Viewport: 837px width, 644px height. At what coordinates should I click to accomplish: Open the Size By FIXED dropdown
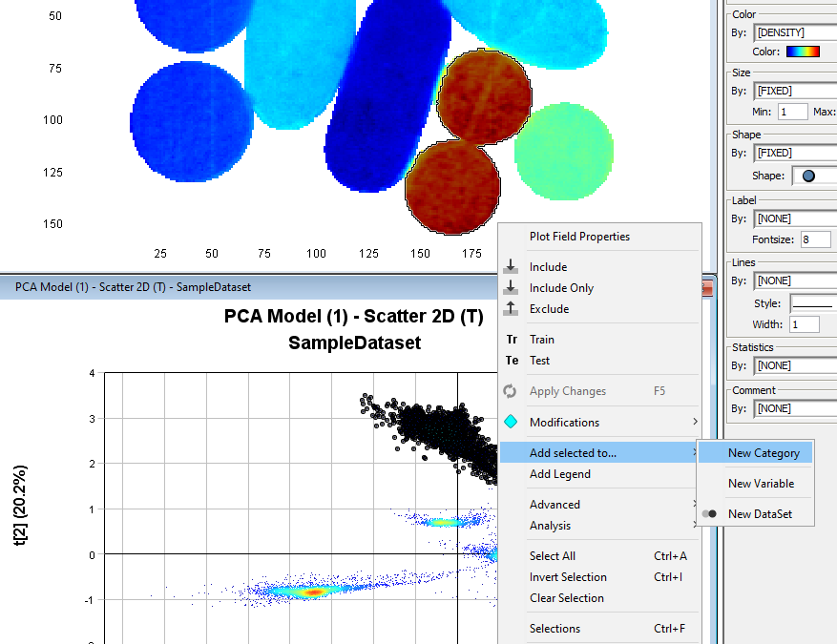[x=794, y=91]
